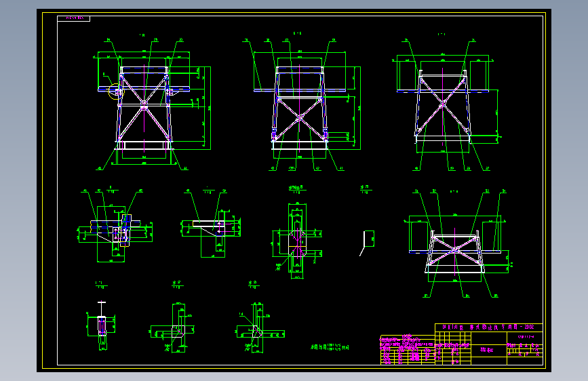Click the T-shaped section detail with white top bar
The height and width of the screenshot is (381, 588).
click(x=101, y=325)
